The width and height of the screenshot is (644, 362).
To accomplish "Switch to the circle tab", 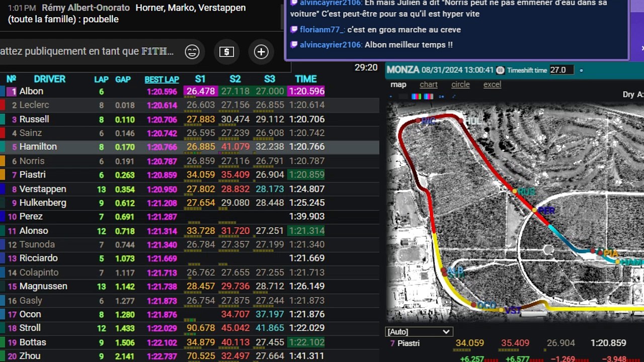I will (x=460, y=84).
